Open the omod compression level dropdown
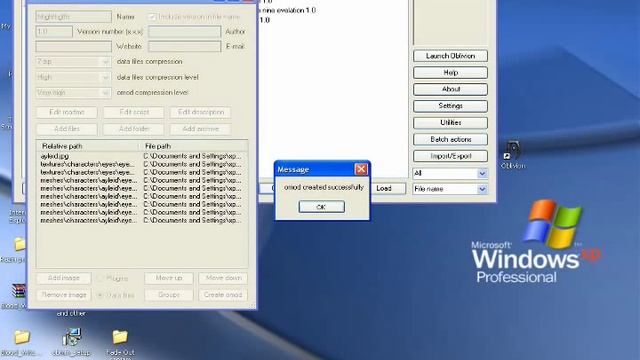 73,93
